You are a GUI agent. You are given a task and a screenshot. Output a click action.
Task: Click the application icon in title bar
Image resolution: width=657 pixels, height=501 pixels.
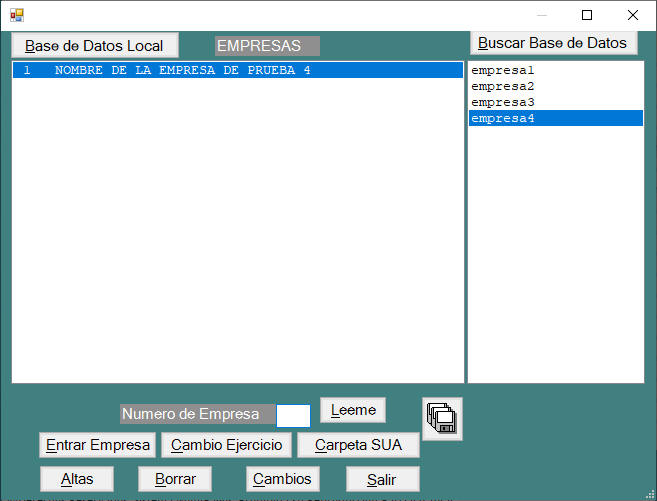click(x=16, y=15)
